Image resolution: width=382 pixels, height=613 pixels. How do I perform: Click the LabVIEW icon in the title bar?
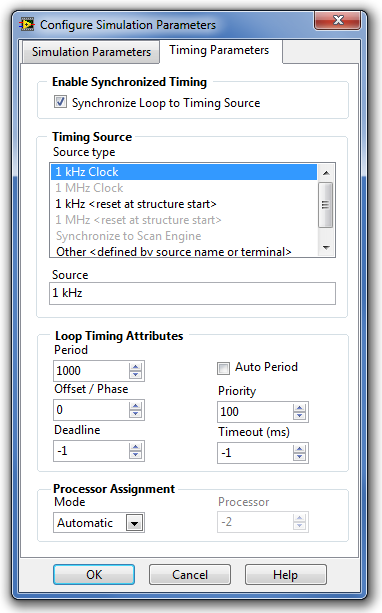coord(27,25)
